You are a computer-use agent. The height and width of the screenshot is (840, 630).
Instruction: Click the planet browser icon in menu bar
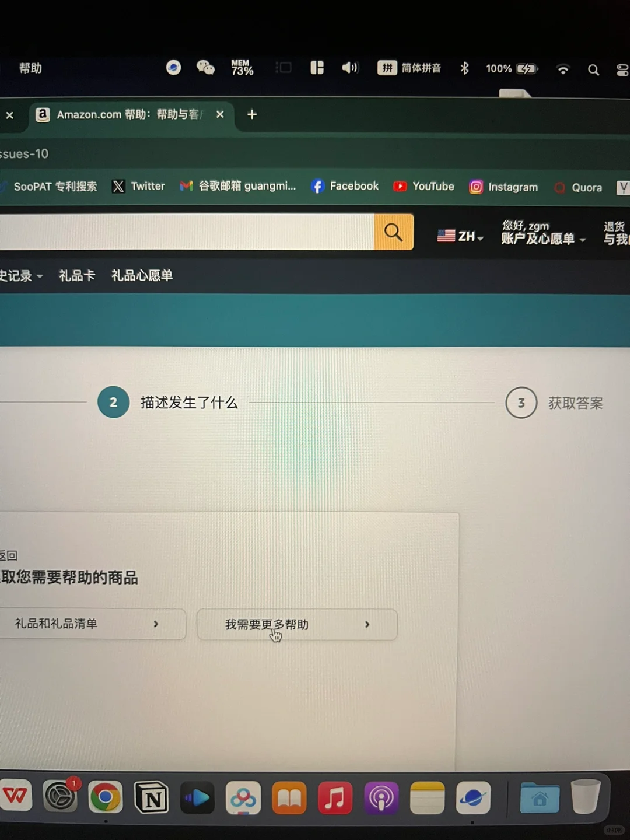(173, 68)
